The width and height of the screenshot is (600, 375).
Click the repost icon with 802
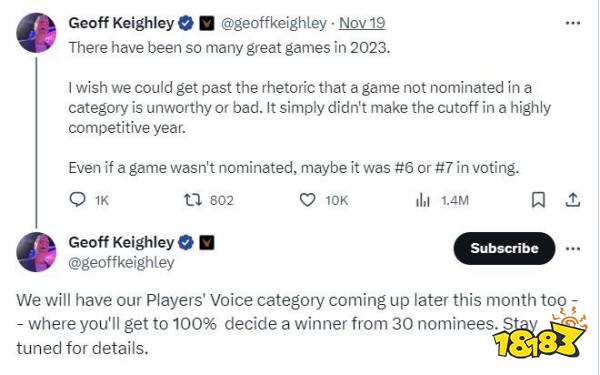(193, 200)
